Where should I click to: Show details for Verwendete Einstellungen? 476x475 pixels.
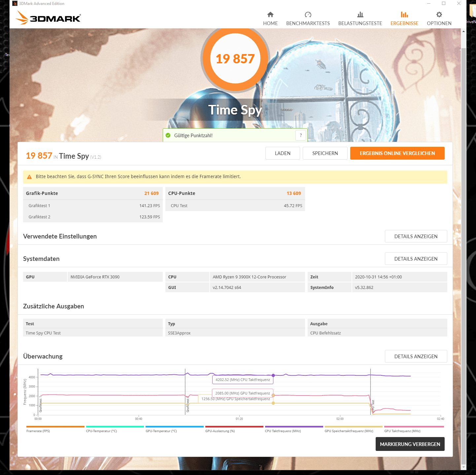tap(416, 236)
